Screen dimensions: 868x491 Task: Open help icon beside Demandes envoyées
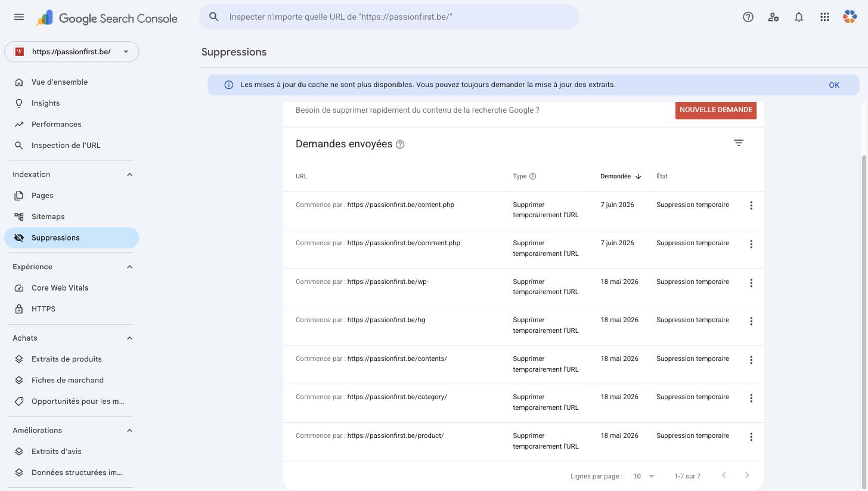[x=400, y=144]
